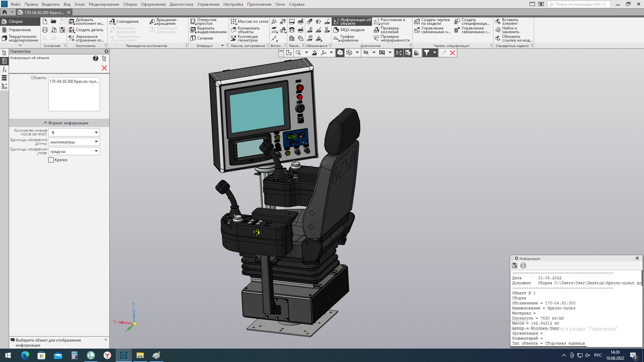Click shaded display mode cube icon

point(340,53)
